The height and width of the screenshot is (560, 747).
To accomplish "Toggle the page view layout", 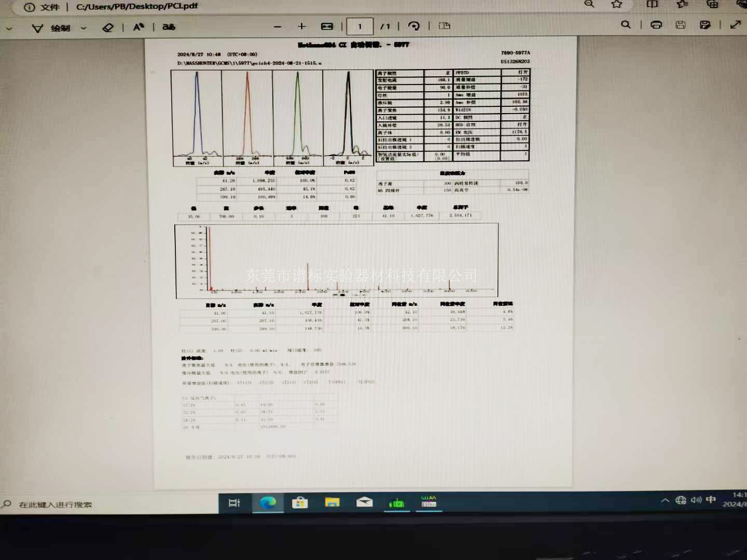I will (445, 25).
